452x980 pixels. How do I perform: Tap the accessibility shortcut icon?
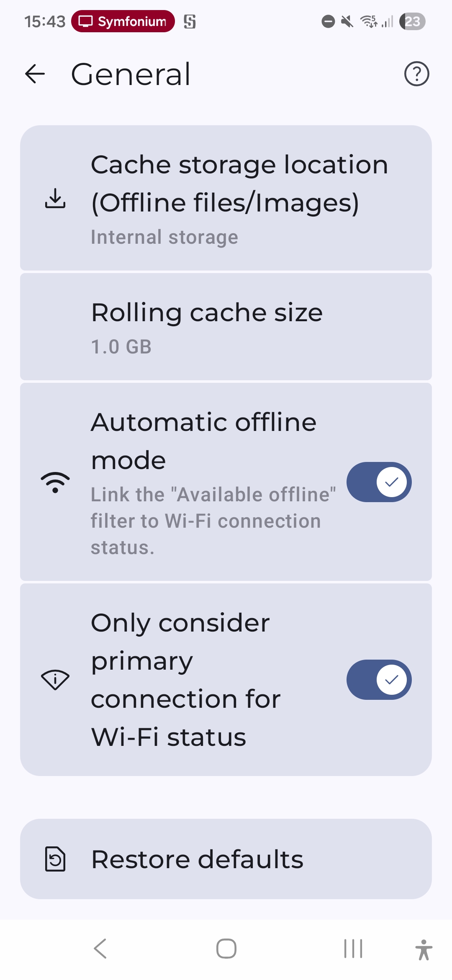pos(424,949)
